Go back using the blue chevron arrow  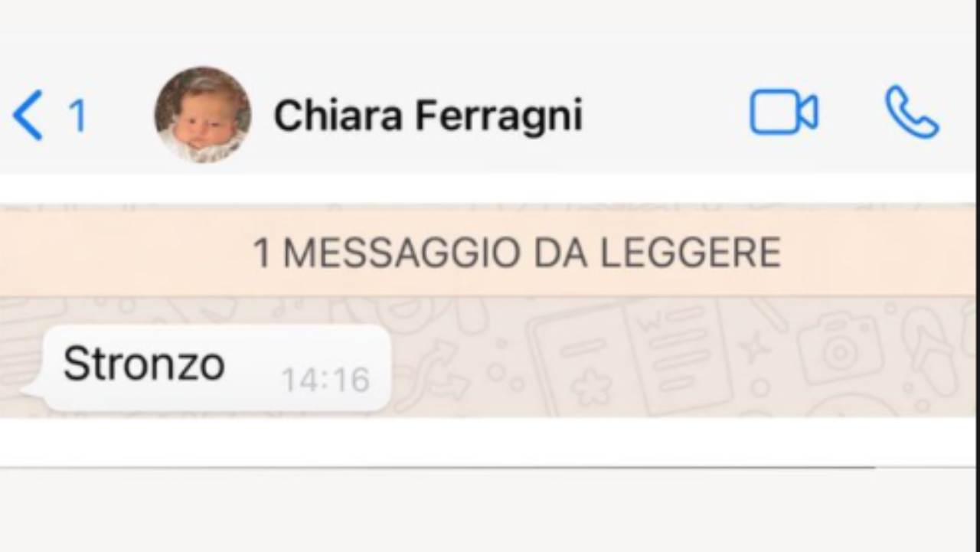28,115
